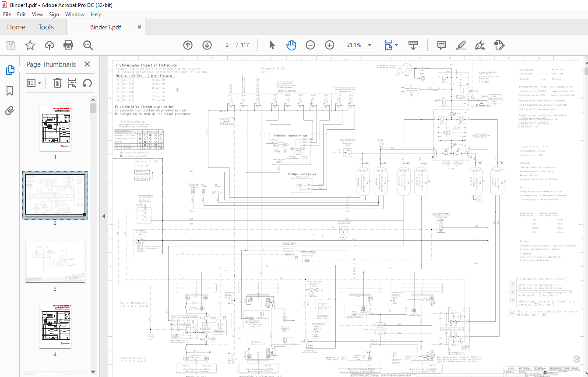This screenshot has height=377, width=588.
Task: Close the Page Thumbnails panel
Action: point(87,64)
